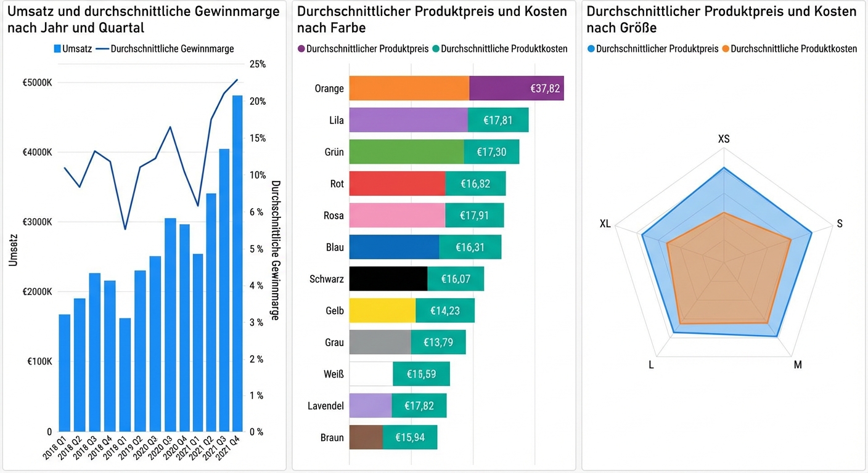
Task: Click the purple €37,82 bar segment
Action: [x=517, y=88]
